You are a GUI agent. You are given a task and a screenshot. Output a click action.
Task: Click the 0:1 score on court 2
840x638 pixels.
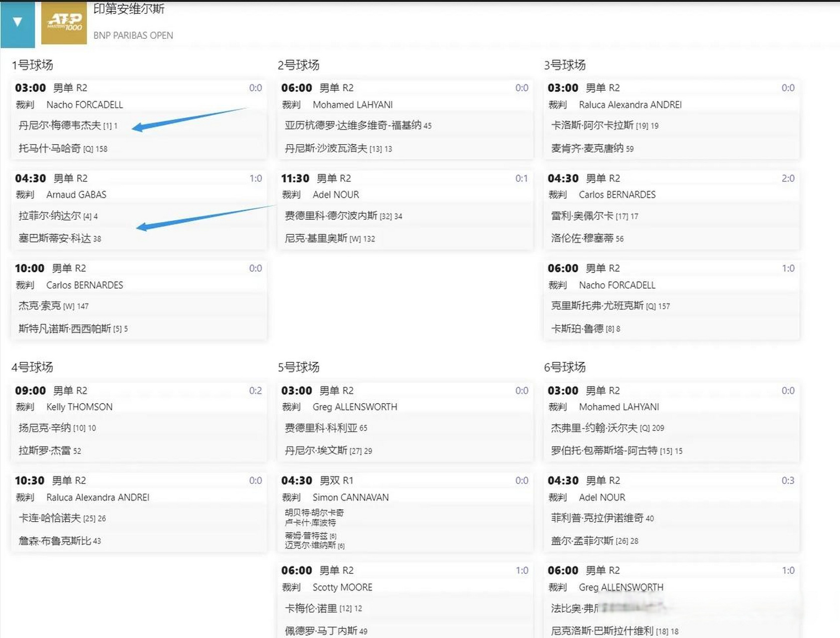click(521, 178)
